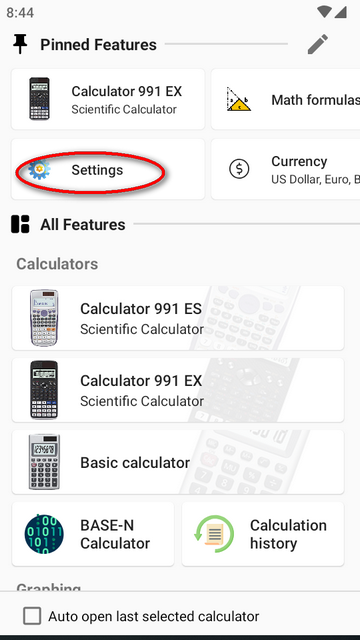
Task: Open the Calculation history scroll icon
Action: tap(214, 534)
